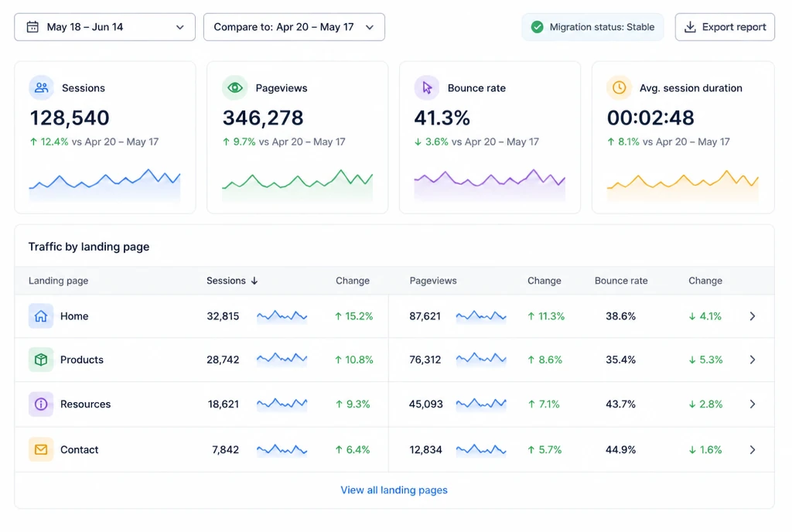Click the Contact sessions value 7,842
Screen dimensions: 792x532
(225, 450)
